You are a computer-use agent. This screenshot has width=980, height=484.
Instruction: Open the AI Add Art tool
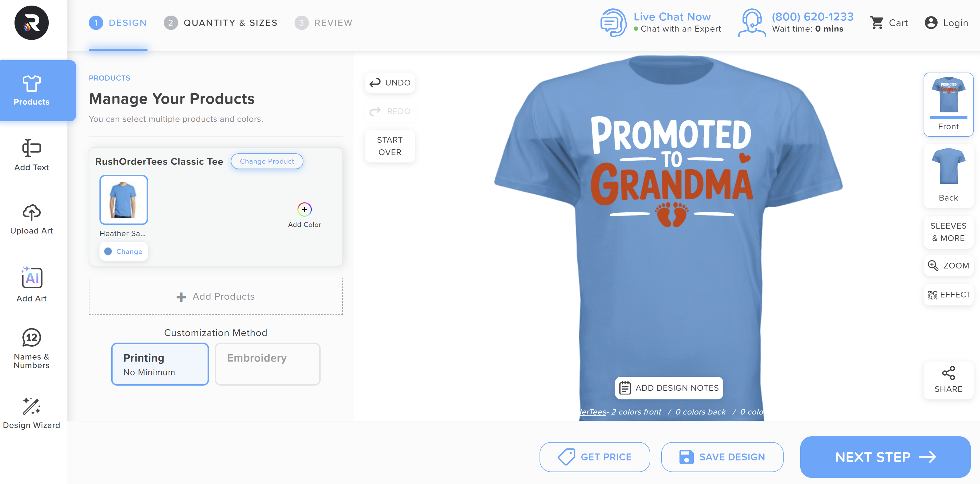click(32, 284)
